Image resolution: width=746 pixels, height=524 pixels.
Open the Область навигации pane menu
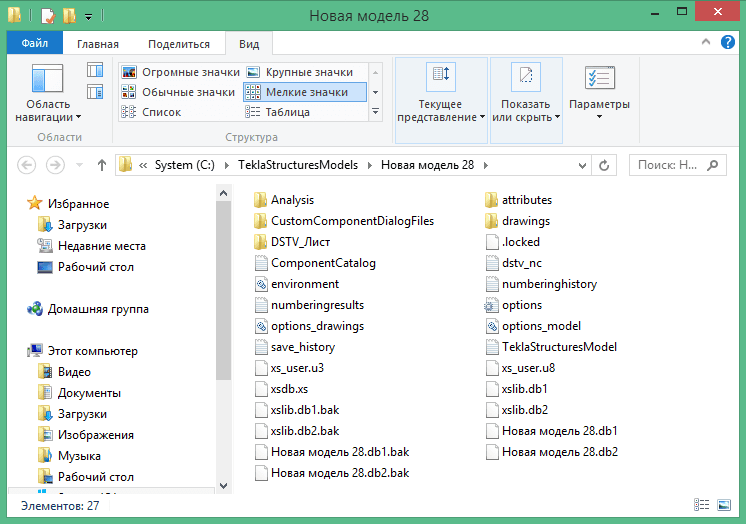[48, 93]
